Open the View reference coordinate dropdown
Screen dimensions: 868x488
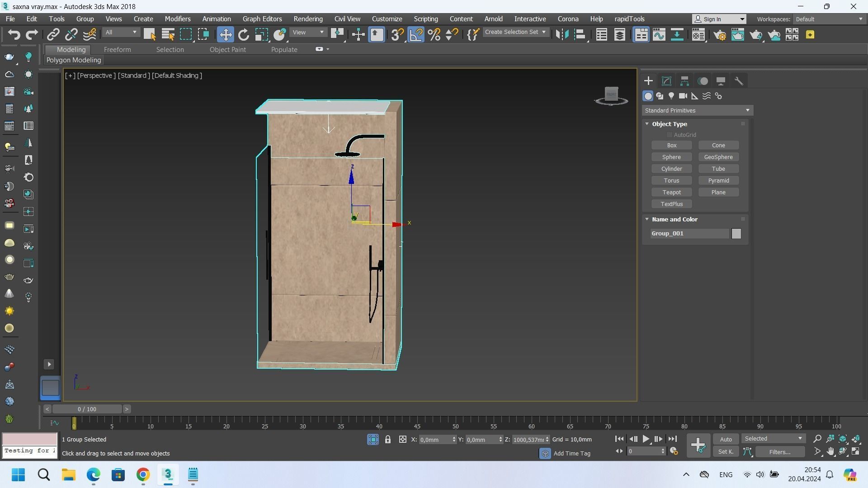tap(308, 33)
